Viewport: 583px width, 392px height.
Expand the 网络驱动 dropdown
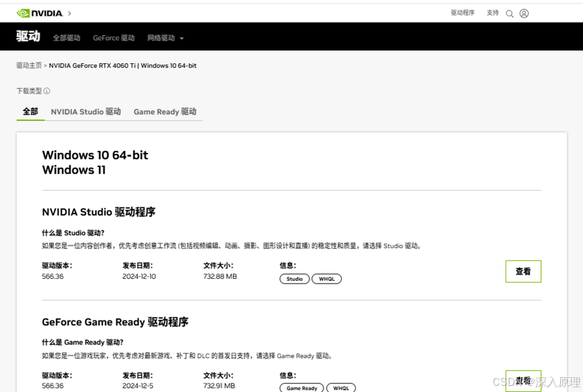pyautogui.click(x=165, y=38)
